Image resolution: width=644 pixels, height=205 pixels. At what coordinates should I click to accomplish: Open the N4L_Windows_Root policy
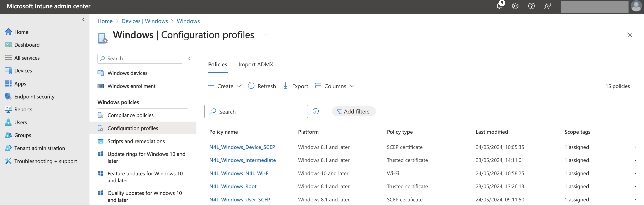pyautogui.click(x=233, y=186)
